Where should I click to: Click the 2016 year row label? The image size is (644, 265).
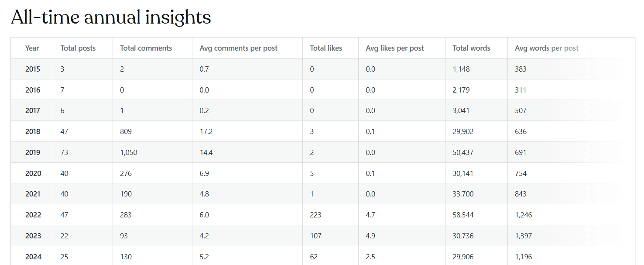coord(33,90)
